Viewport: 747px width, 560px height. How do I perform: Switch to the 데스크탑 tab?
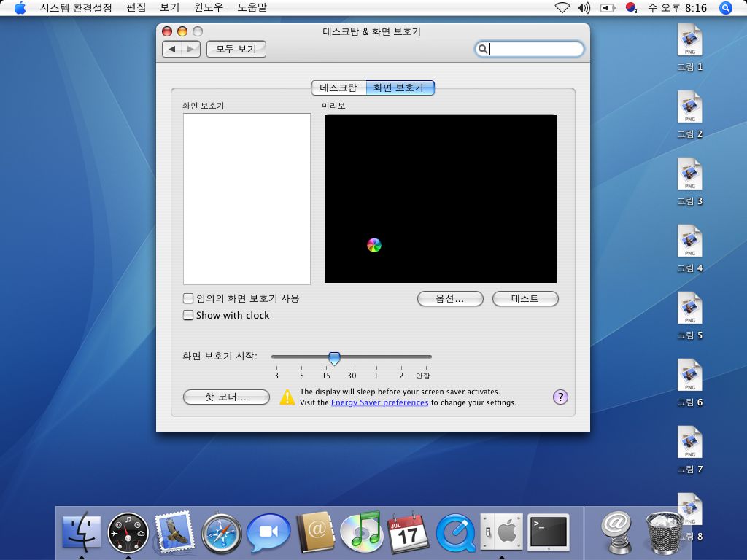click(338, 87)
